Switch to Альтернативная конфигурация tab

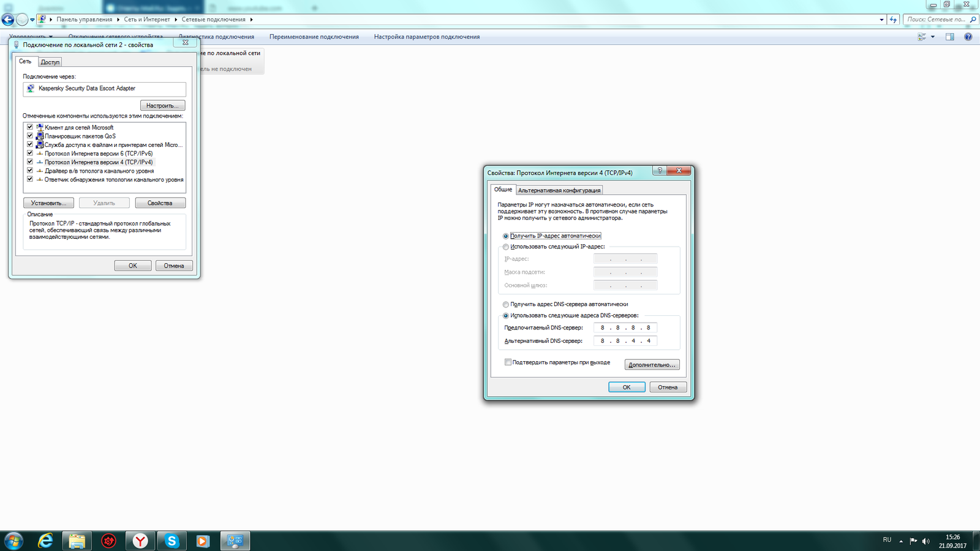559,190
